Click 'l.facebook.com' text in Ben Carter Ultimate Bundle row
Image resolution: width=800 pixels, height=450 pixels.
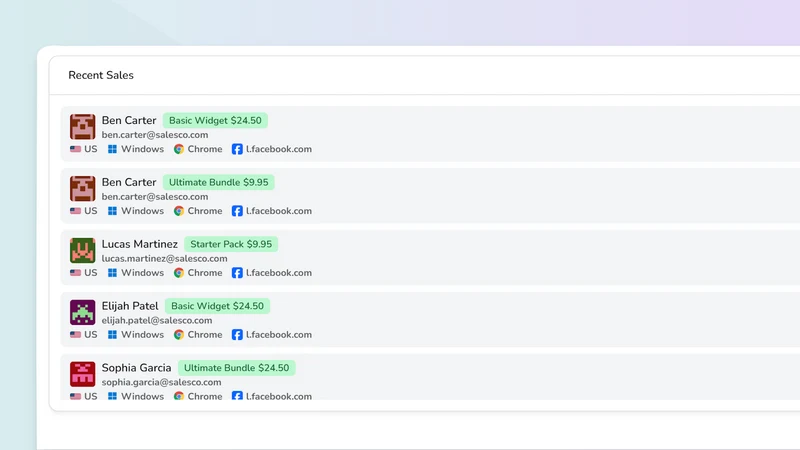pyautogui.click(x=279, y=211)
